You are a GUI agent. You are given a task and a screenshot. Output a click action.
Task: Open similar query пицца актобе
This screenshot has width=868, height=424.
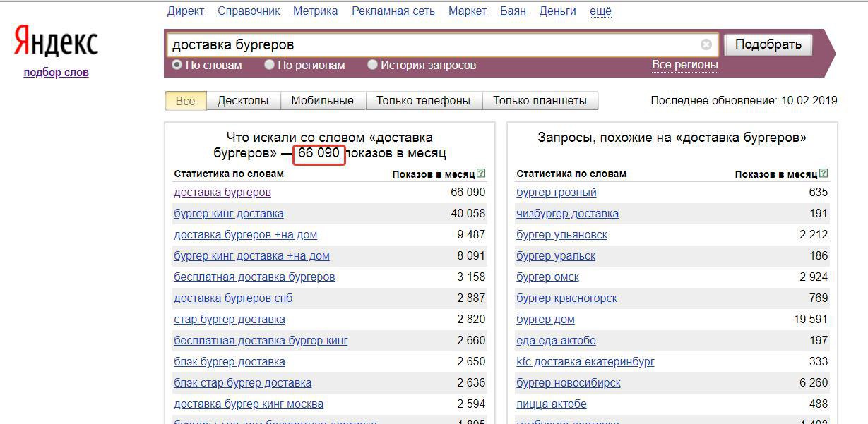(x=552, y=404)
